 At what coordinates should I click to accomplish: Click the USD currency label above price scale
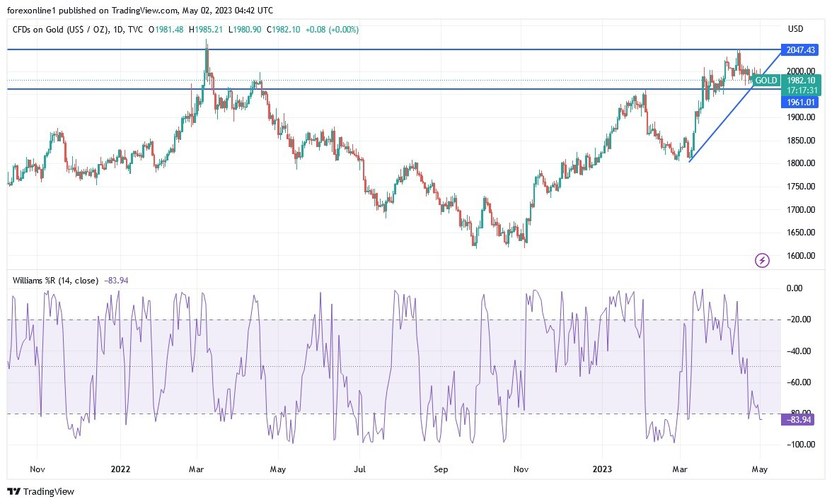pyautogui.click(x=795, y=29)
